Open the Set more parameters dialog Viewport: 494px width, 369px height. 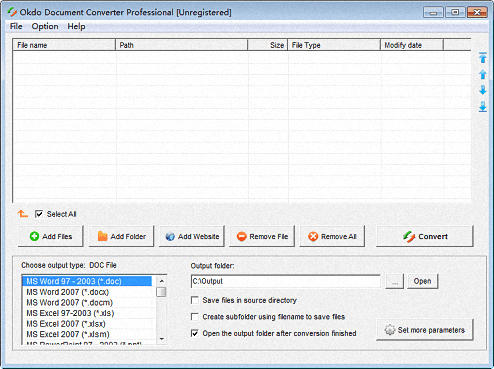425,330
